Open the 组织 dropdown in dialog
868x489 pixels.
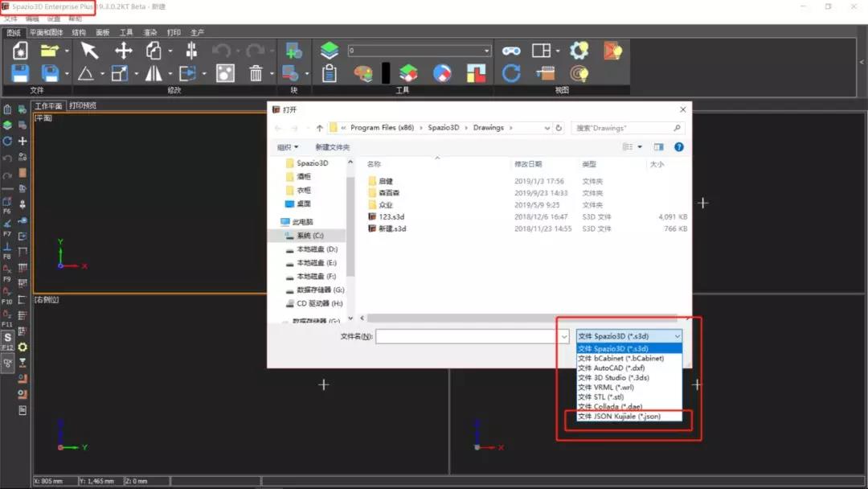[288, 147]
